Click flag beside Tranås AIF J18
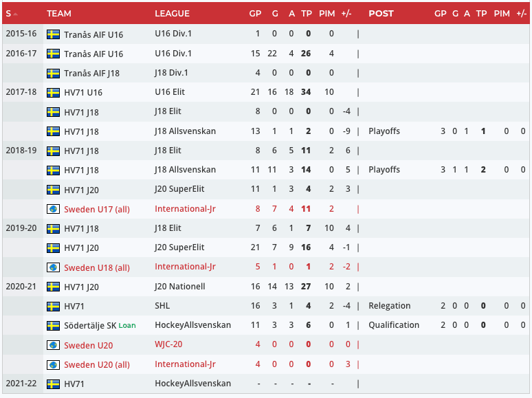Viewport: 532px width, 398px height. coord(53,73)
